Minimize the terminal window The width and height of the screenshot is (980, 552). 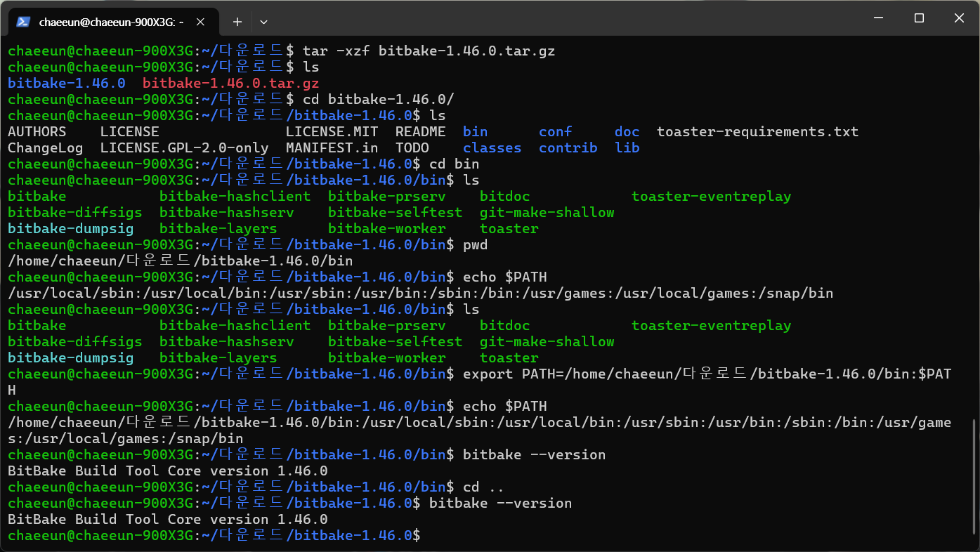[877, 18]
